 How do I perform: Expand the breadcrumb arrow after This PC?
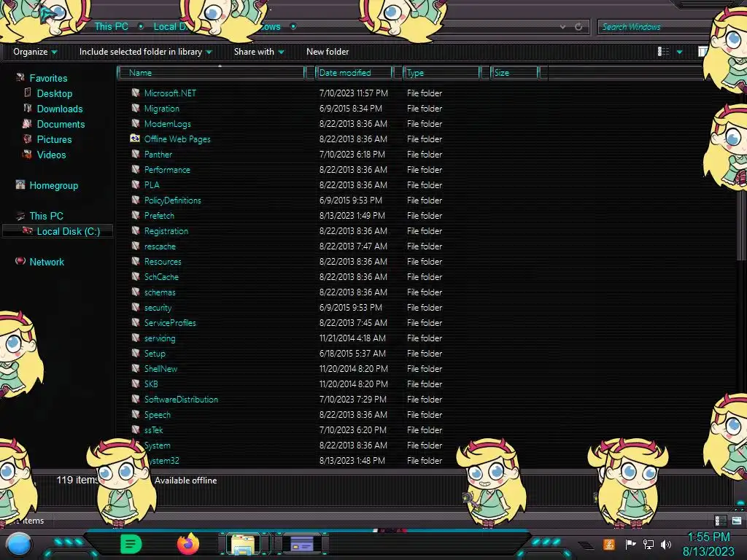pyautogui.click(x=141, y=27)
